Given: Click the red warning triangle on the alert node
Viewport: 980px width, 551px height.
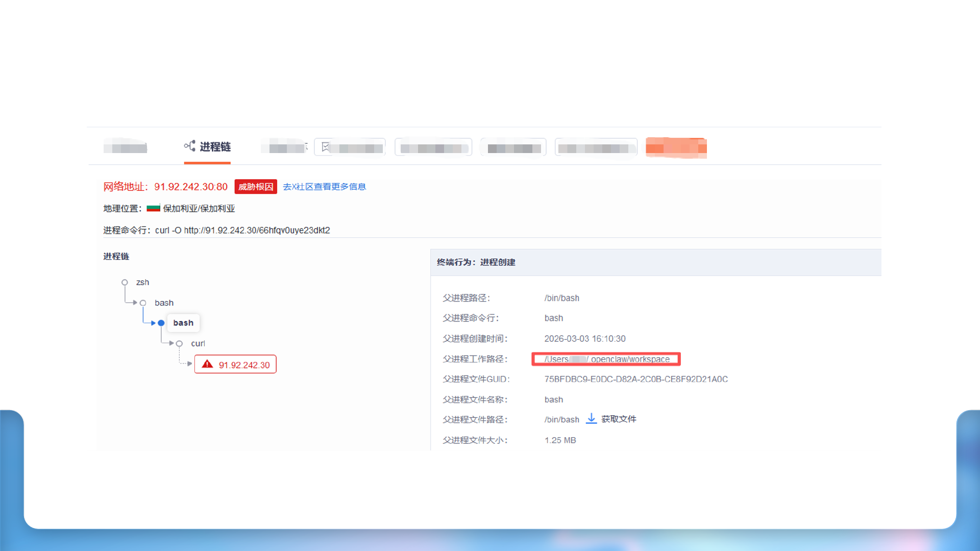Looking at the screenshot, I should point(207,364).
